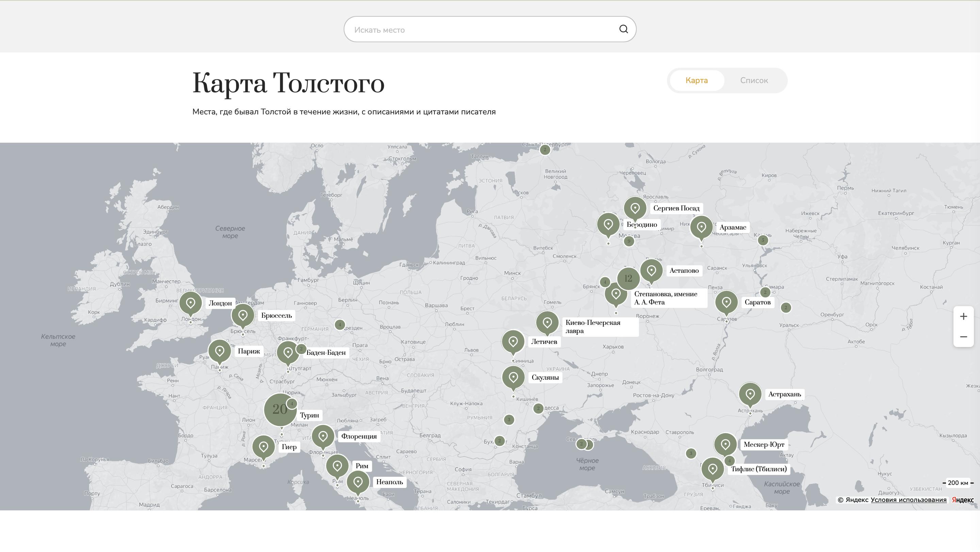Open the Баден-Баден marker
This screenshot has width=980, height=552.
[x=288, y=352]
